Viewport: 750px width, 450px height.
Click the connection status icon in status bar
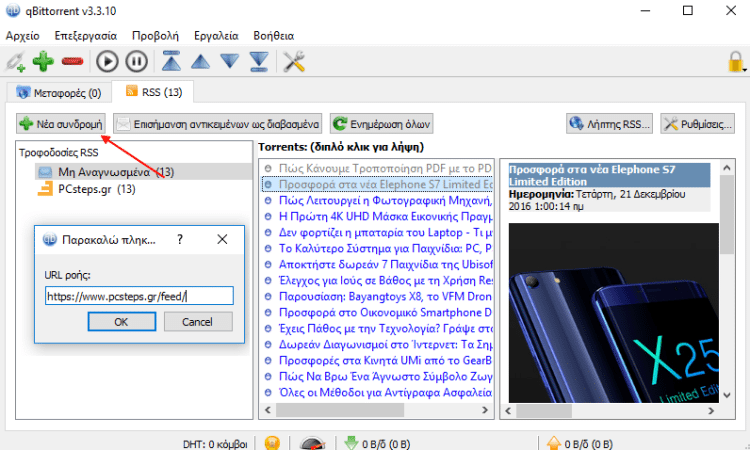[x=272, y=443]
